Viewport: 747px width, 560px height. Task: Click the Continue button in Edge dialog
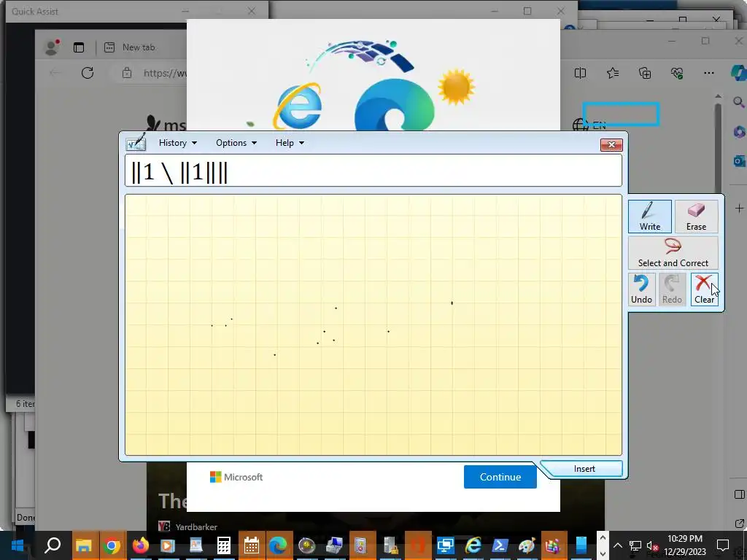click(500, 477)
